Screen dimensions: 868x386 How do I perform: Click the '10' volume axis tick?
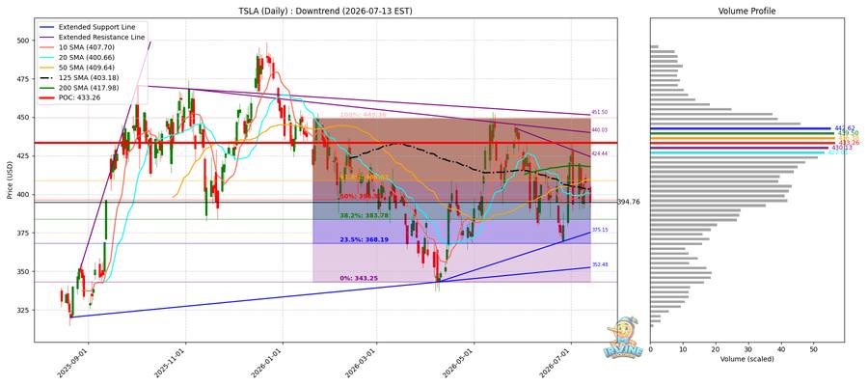(x=683, y=350)
